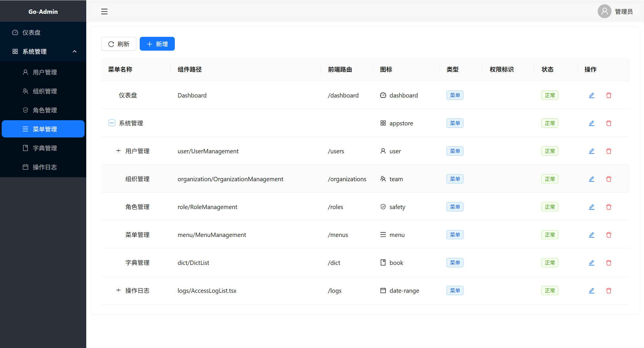The height and width of the screenshot is (348, 644).
Task: Click the 正常 status tag for 用户管理
Action: coord(550,151)
